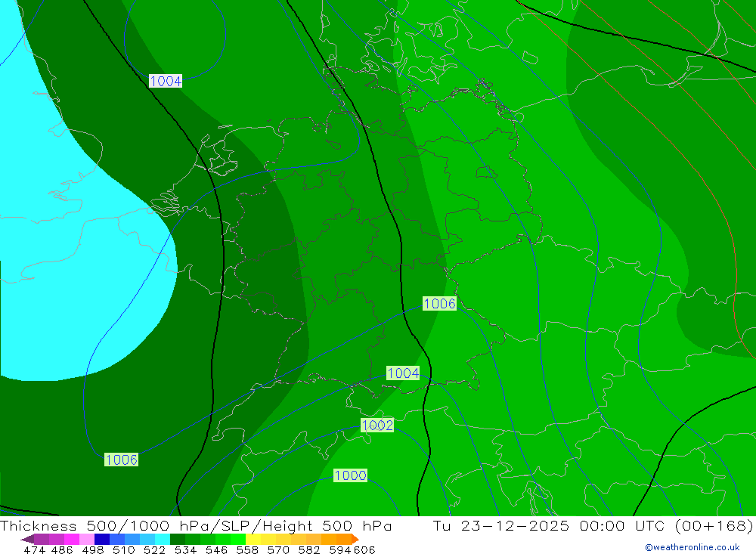
Task: Click the map title 'Thickness 500/1000 hPa/SLP/Height 500 hPa'
Action: point(196,525)
